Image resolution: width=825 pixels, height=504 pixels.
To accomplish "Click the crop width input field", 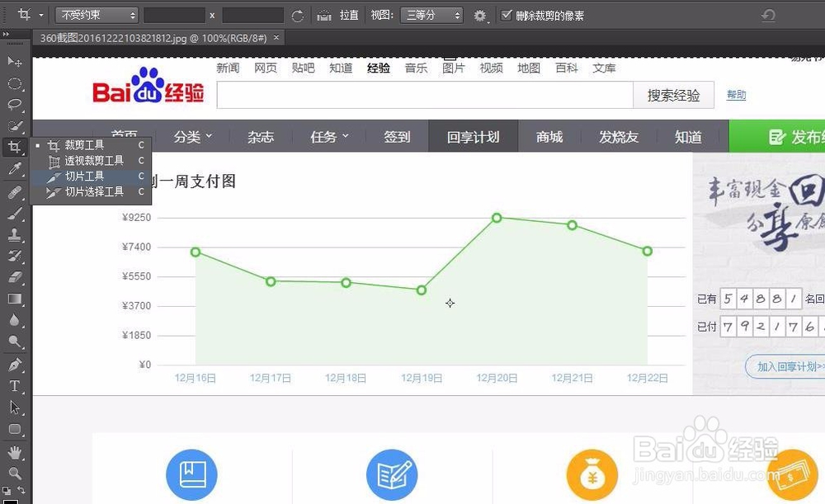I will click(174, 15).
